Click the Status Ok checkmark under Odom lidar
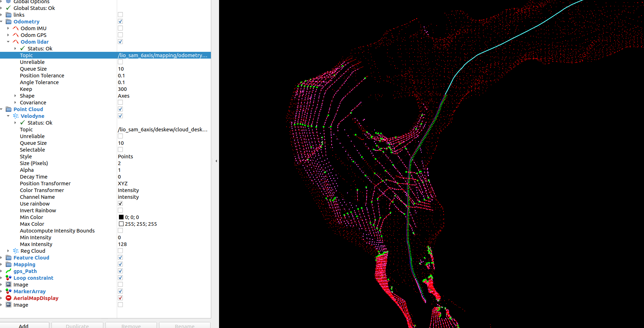The image size is (644, 328). tap(23, 48)
